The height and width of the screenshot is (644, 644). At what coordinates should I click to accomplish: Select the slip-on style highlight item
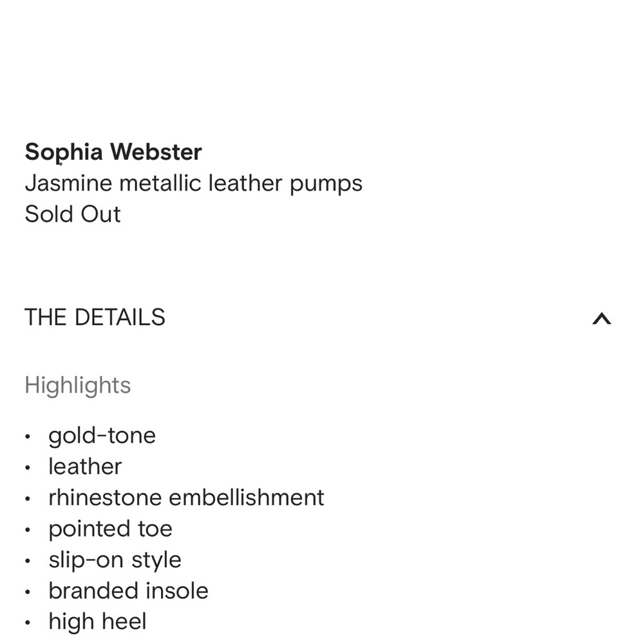pyautogui.click(x=115, y=560)
